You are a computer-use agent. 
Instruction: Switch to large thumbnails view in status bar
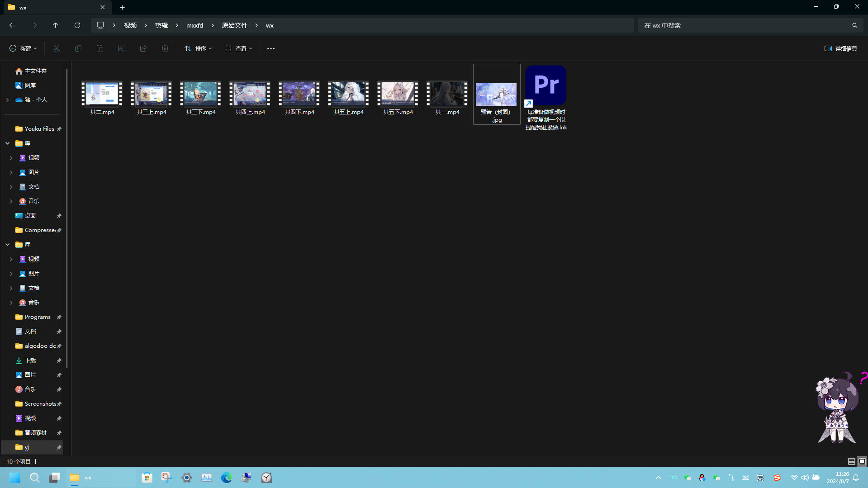pos(862,461)
